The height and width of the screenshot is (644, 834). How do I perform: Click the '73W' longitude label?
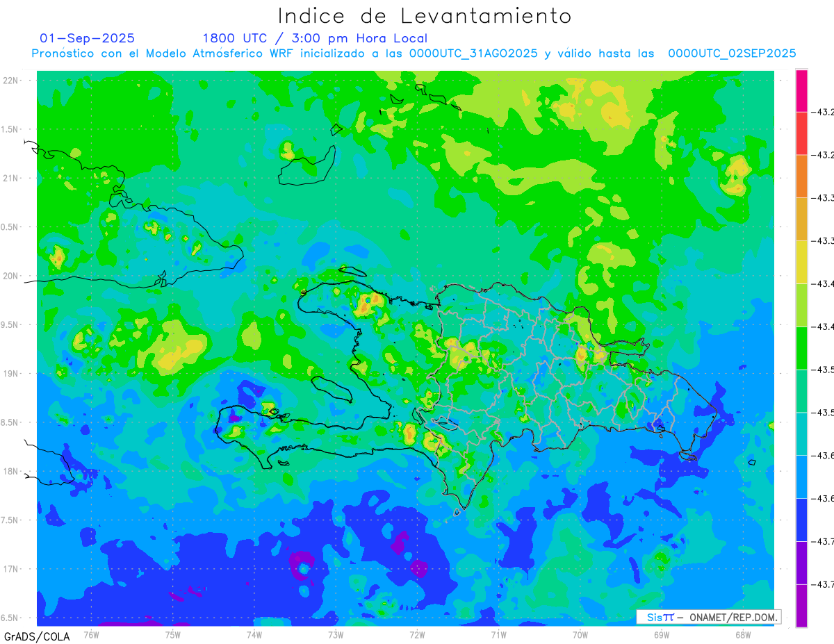tap(336, 635)
